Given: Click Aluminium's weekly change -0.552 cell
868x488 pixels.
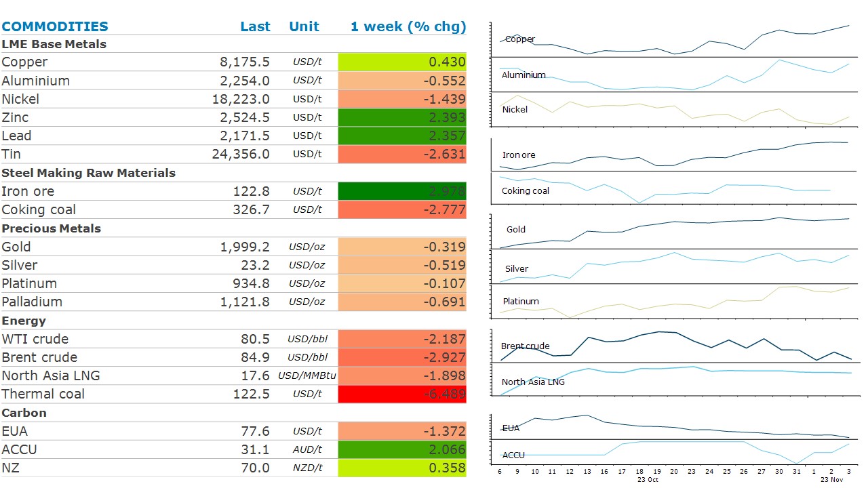Looking at the screenshot, I should 402,81.
